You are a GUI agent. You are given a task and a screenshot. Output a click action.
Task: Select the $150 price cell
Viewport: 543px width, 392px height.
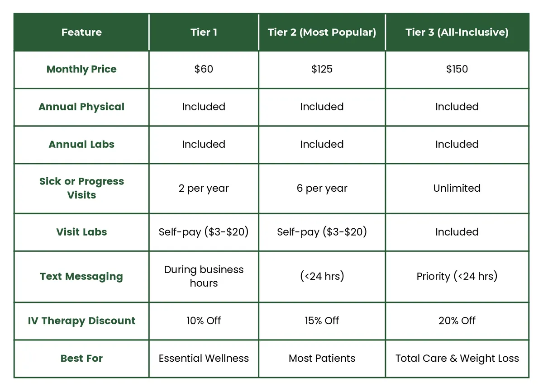457,69
